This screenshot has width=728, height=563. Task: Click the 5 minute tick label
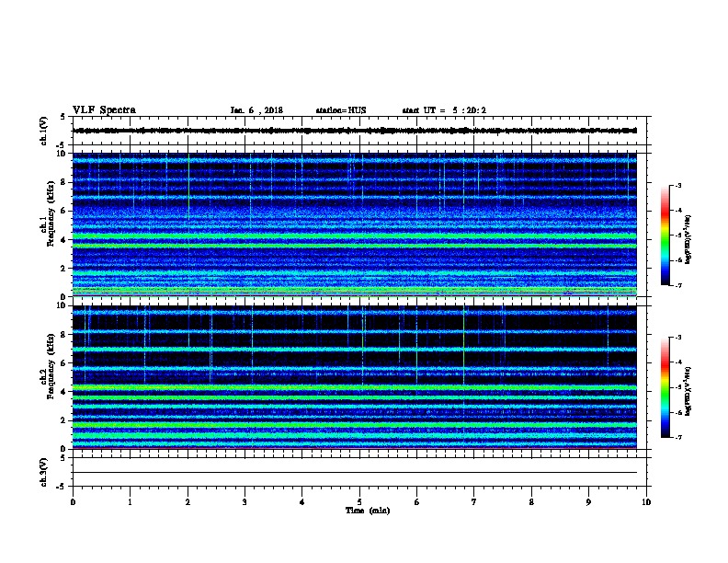(359, 502)
